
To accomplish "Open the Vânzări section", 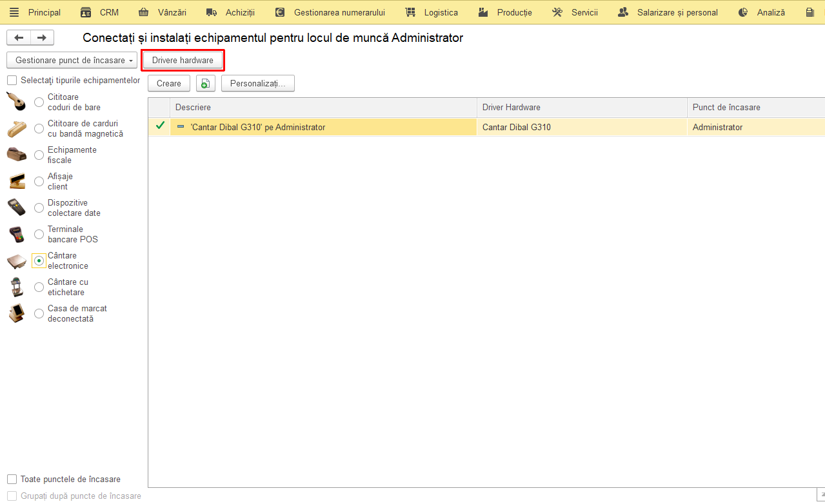I will (x=172, y=12).
